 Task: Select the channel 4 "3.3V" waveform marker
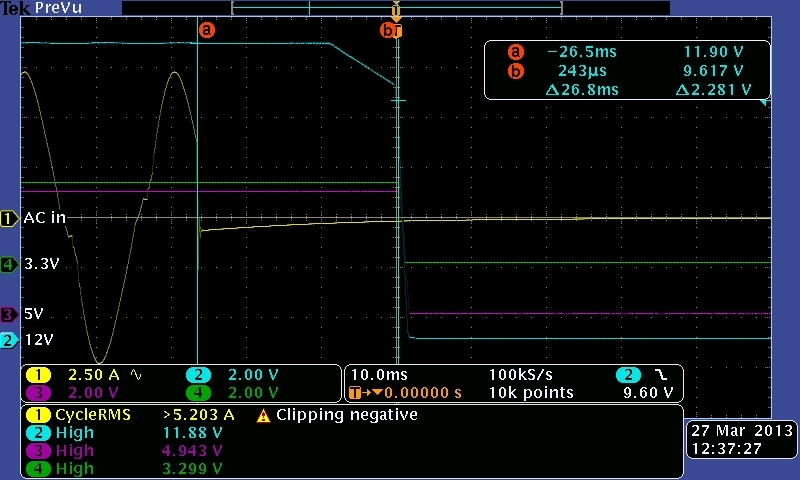pyautogui.click(x=9, y=265)
